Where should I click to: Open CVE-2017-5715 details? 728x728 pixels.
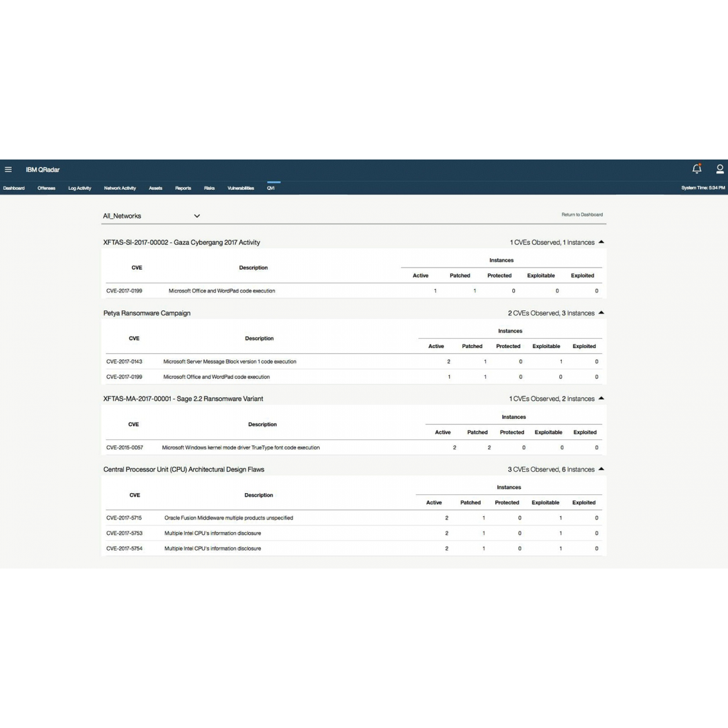(x=124, y=518)
